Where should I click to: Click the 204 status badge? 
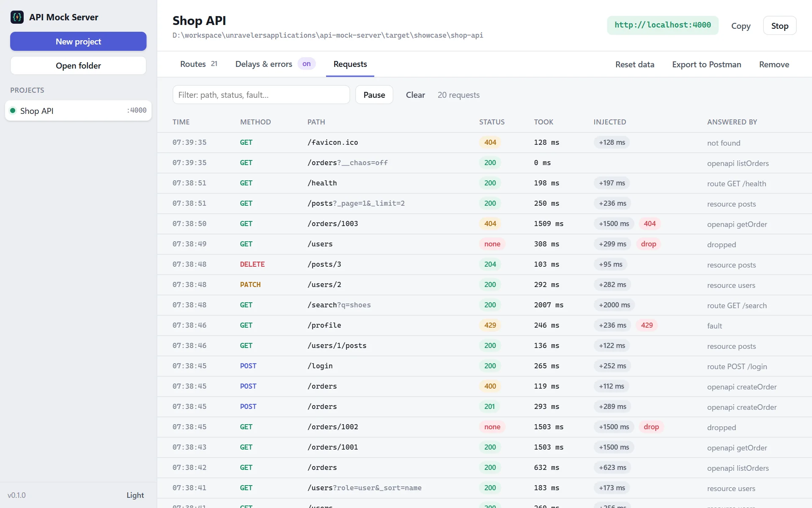(490, 264)
